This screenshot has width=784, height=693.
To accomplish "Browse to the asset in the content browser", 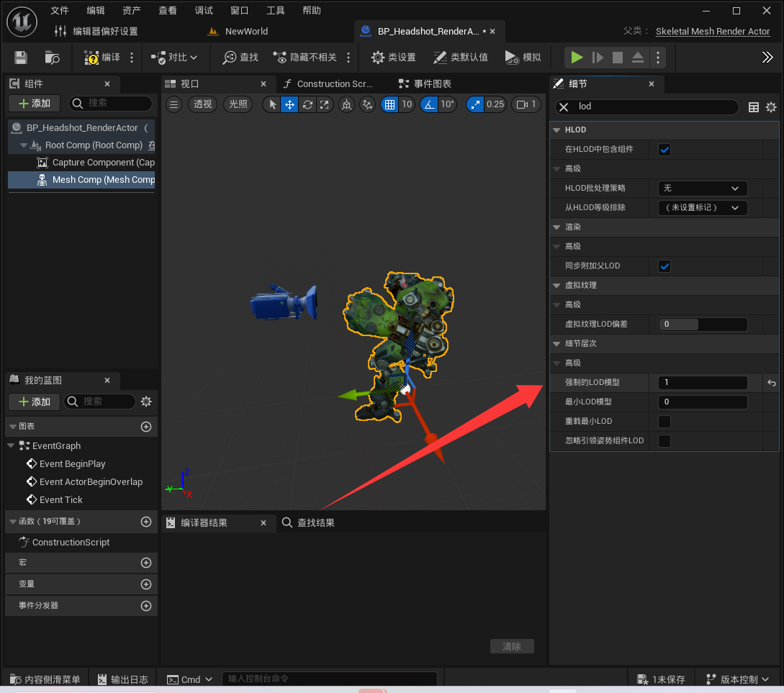I will pos(52,58).
